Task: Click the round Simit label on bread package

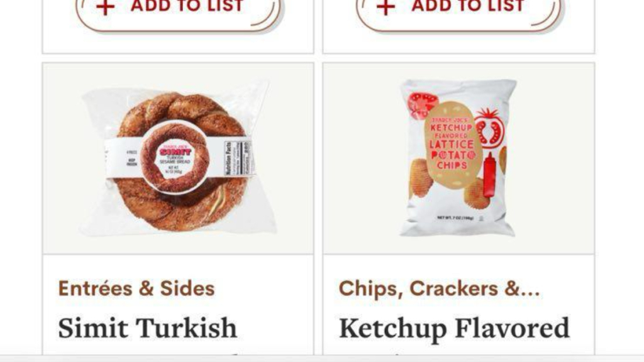Action: point(176,157)
